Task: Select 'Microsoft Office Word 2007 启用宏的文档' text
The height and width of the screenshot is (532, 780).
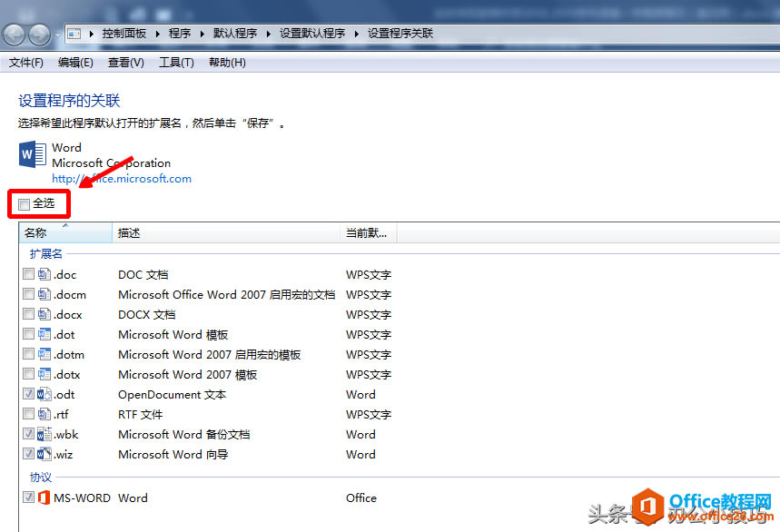Action: pos(227,294)
